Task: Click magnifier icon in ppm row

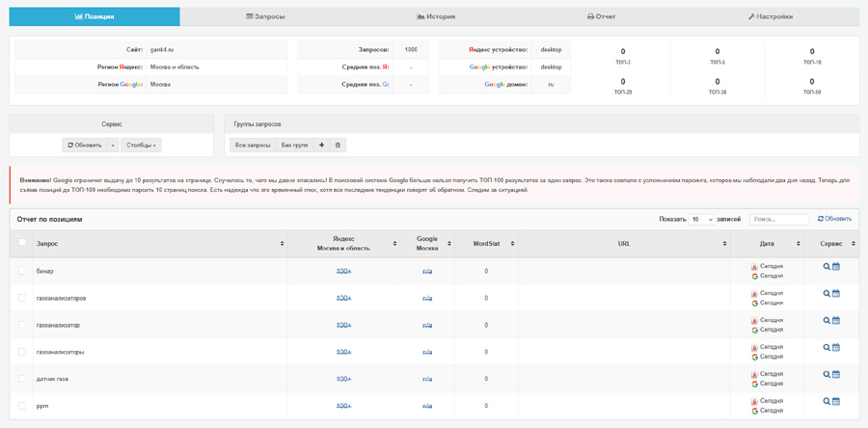Action: point(827,401)
